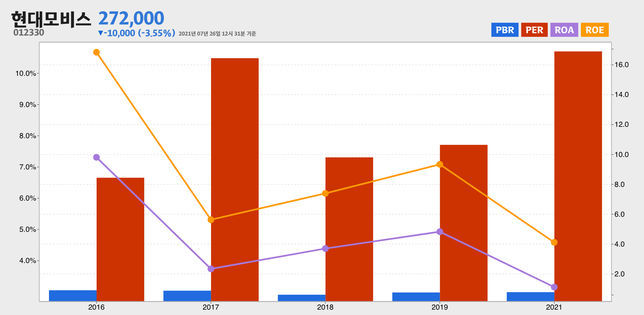644x315 pixels.
Task: Click the 10.0 right axis label
Action: point(622,155)
